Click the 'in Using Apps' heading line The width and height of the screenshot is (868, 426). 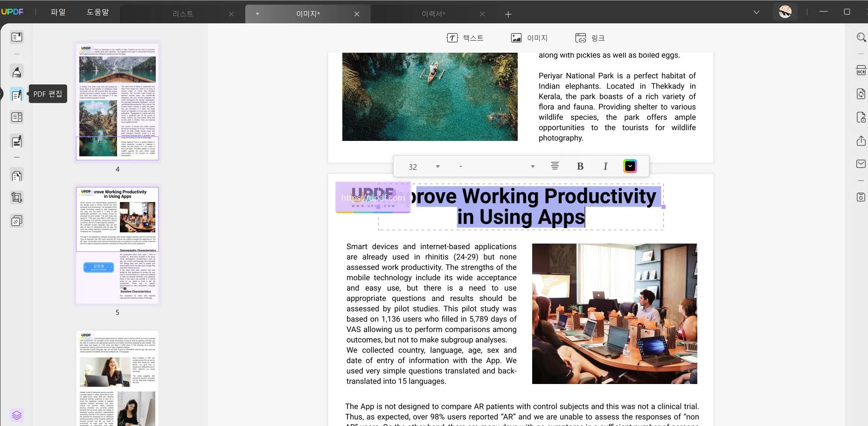click(521, 217)
